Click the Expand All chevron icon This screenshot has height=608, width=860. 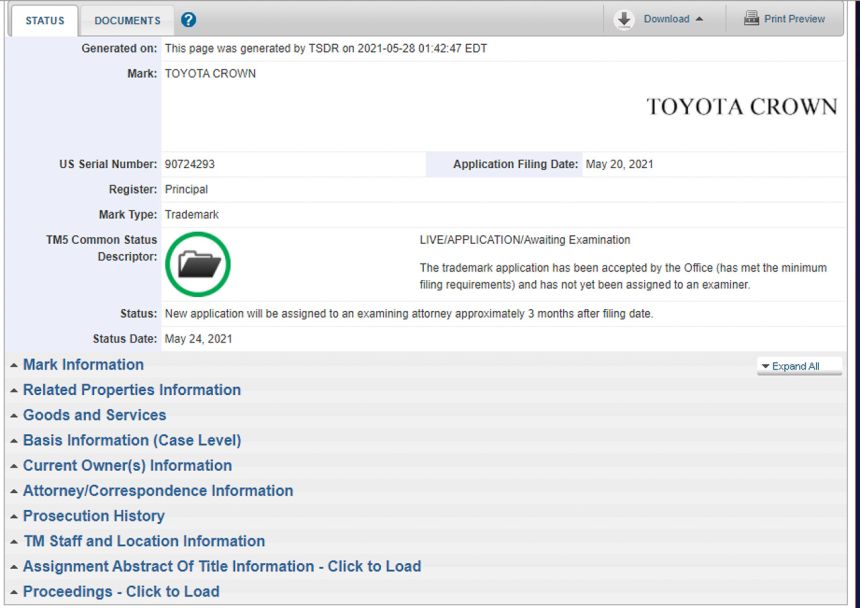coord(765,366)
